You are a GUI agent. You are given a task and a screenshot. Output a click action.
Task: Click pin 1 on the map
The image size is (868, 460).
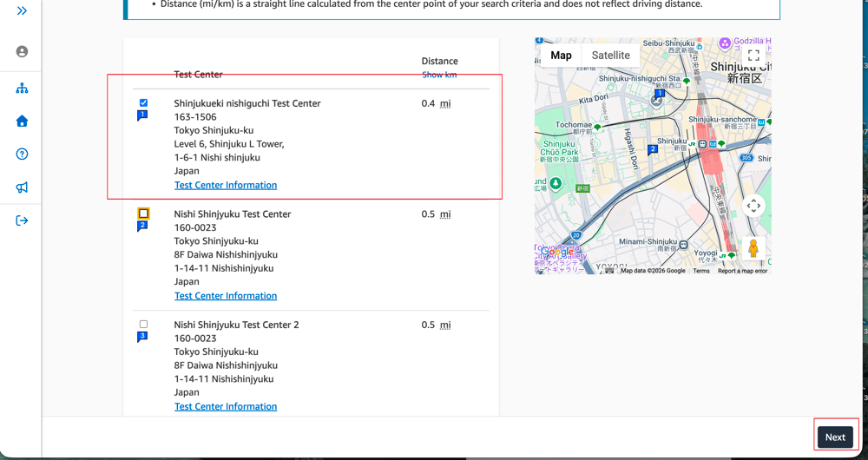coord(660,94)
